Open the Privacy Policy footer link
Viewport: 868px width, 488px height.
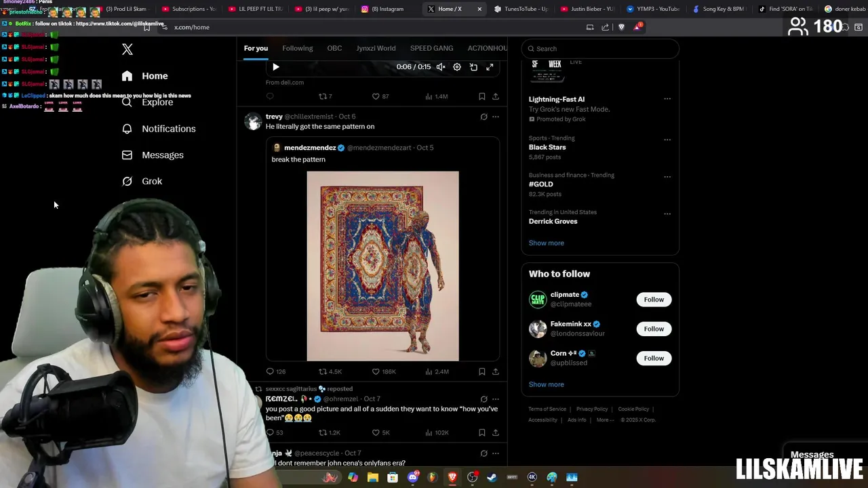[592, 409]
